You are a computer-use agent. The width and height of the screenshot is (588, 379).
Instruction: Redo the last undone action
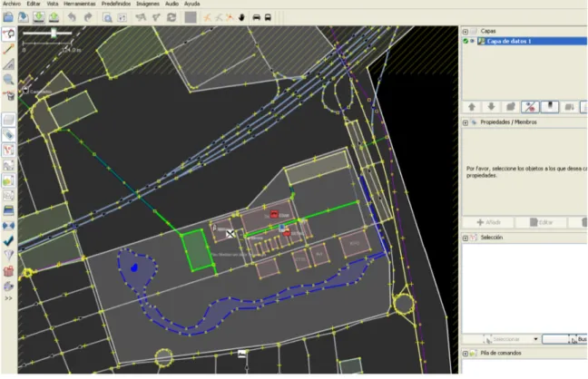point(88,17)
